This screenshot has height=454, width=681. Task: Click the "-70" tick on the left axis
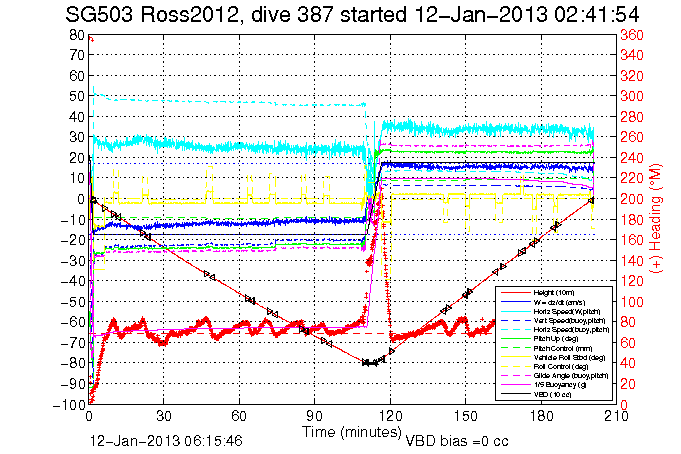click(x=72, y=343)
